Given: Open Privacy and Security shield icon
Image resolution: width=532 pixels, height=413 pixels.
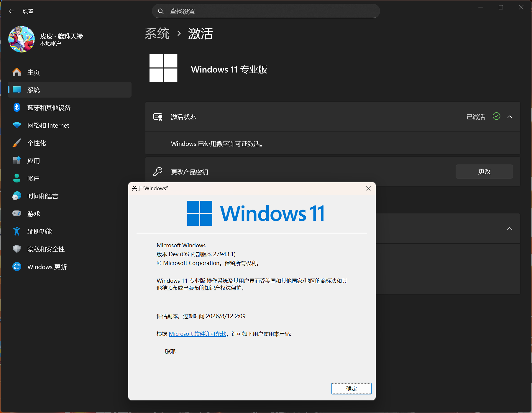Looking at the screenshot, I should (x=17, y=249).
